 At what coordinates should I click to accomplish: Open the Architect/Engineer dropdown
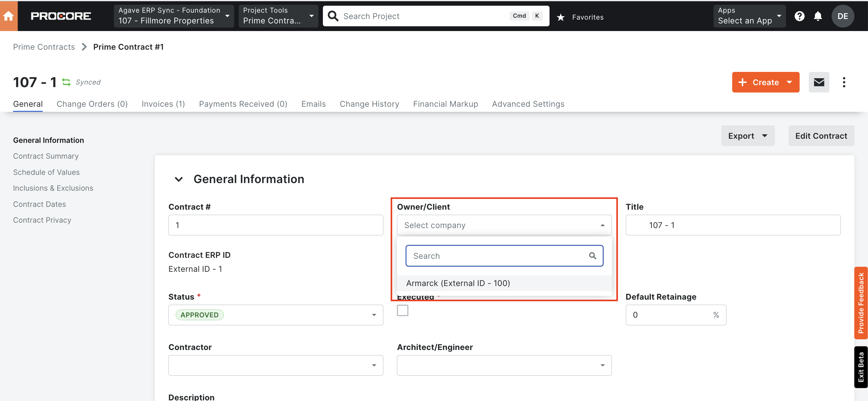[504, 365]
